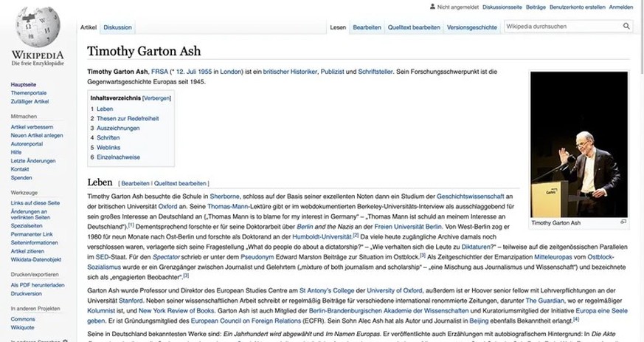Click Neuen Artikel anlegen in sidebar
Screen dimensions: 644x342
tap(37, 135)
